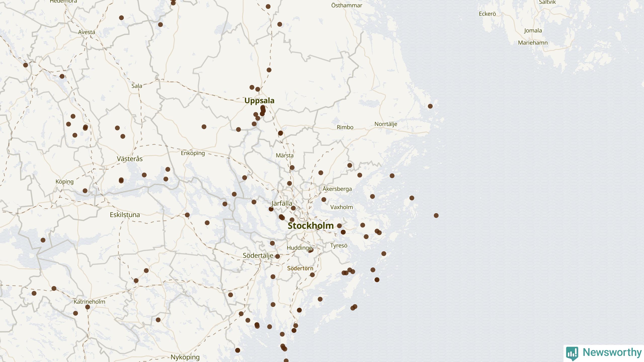The width and height of the screenshot is (644, 362).
Task: Click the Södertörn label
Action: [300, 268]
